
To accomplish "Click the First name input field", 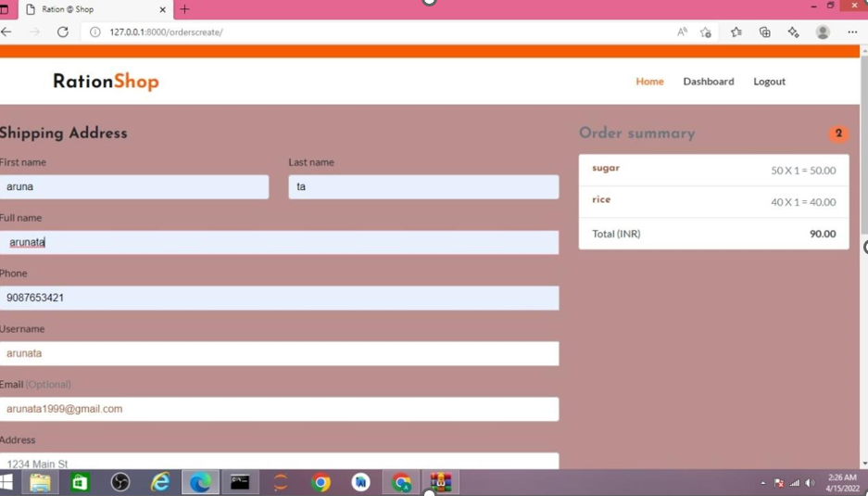I will point(134,186).
